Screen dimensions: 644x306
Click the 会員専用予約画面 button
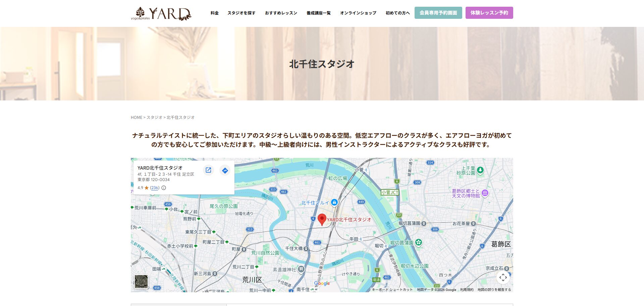pyautogui.click(x=438, y=13)
